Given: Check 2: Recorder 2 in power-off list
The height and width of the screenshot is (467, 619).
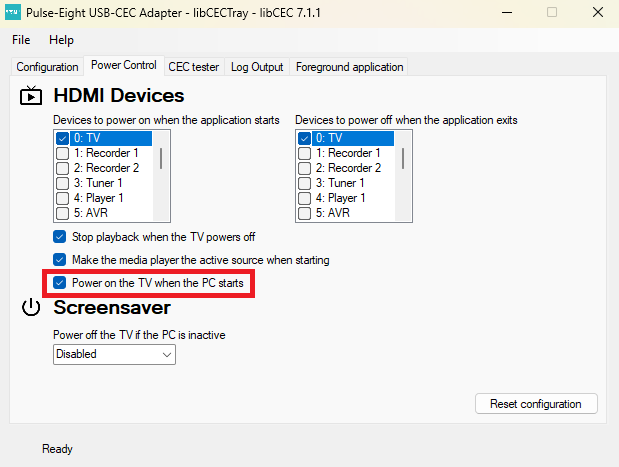Looking at the screenshot, I should (304, 168).
